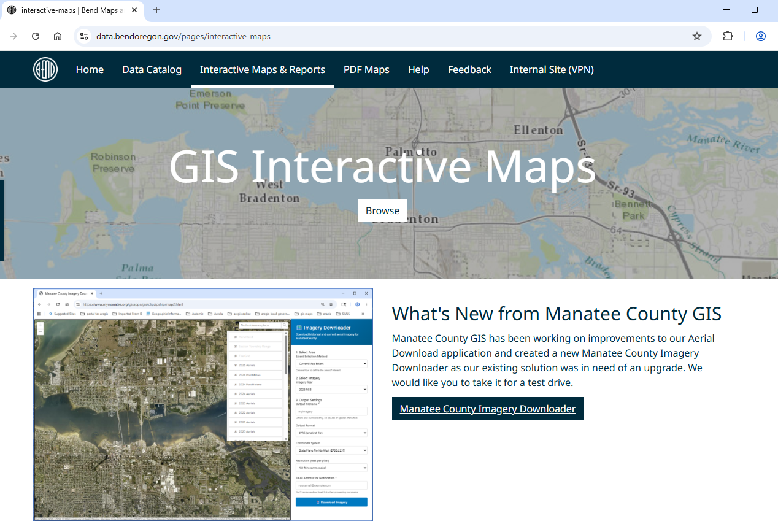Open the Home menu item
This screenshot has width=778, height=532.
pyautogui.click(x=90, y=69)
